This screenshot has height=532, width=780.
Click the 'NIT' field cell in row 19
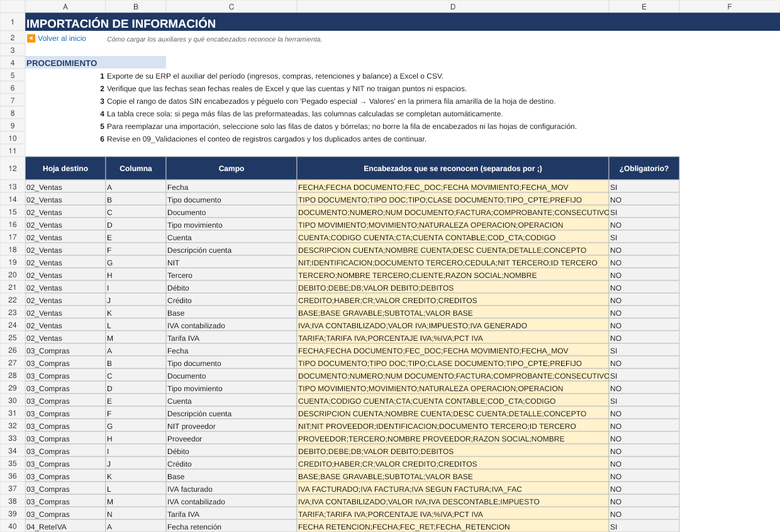231,262
